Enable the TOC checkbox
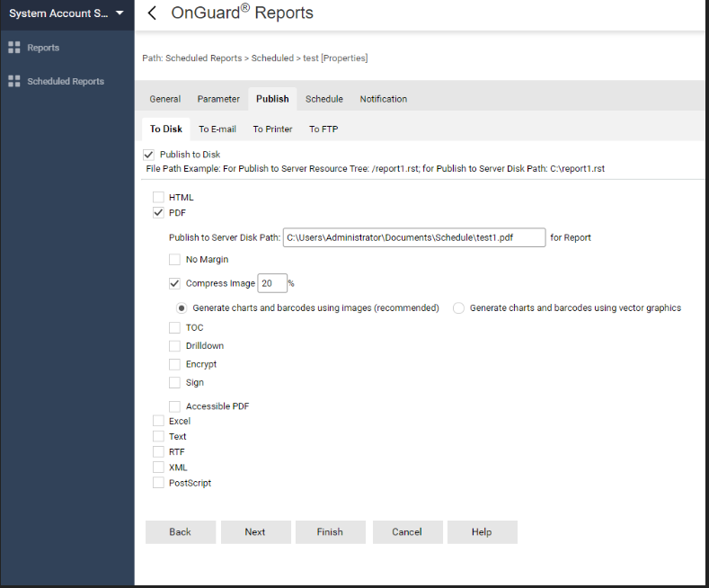Screen dimensions: 709x588 (x=174, y=327)
